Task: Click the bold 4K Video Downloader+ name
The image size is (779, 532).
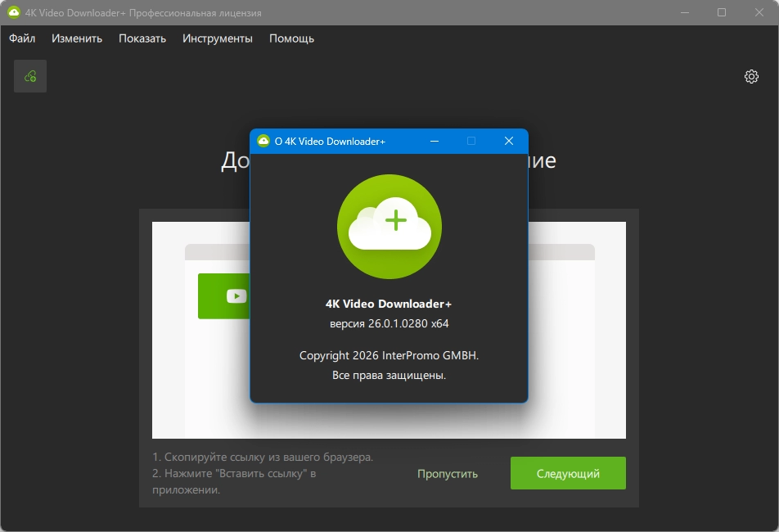Action: (x=389, y=304)
